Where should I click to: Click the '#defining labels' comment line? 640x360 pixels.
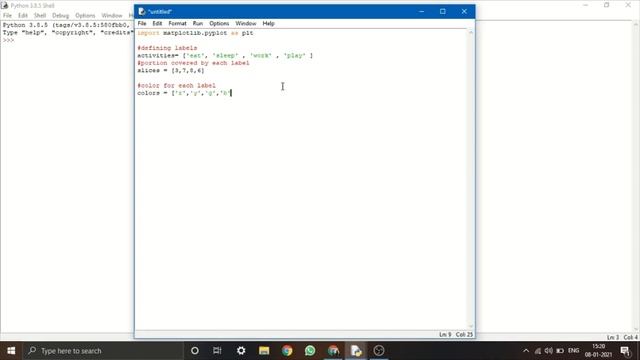click(x=167, y=48)
